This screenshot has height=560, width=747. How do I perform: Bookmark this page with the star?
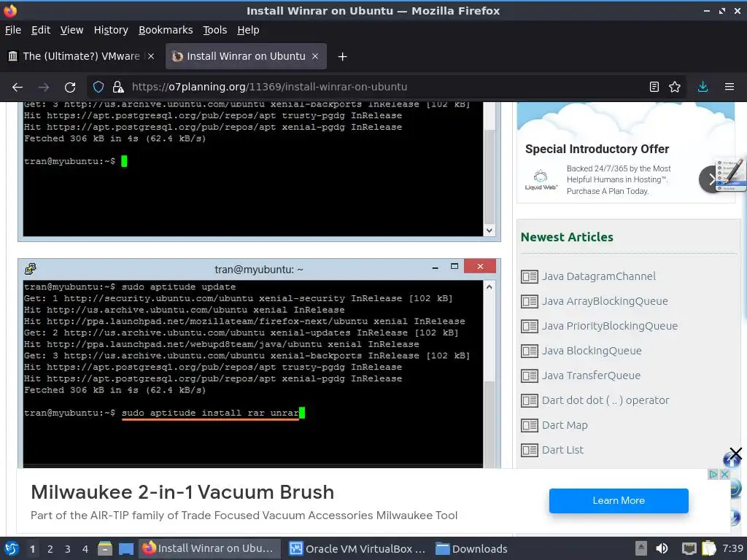675,87
